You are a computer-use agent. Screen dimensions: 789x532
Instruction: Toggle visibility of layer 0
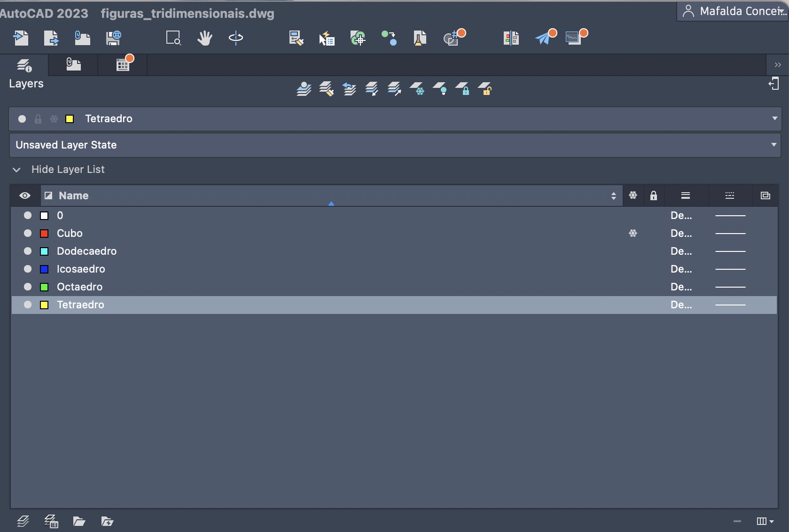[x=28, y=215]
